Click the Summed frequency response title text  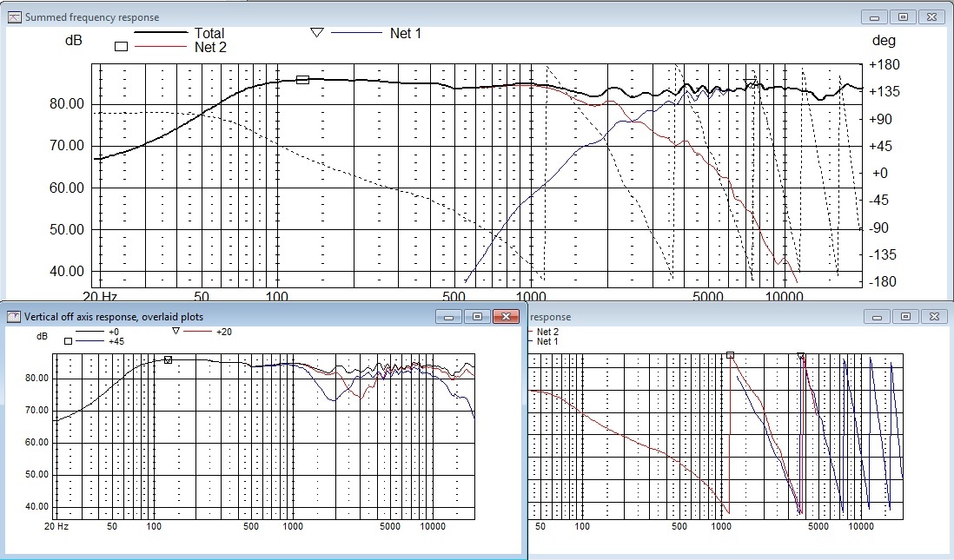(92, 17)
